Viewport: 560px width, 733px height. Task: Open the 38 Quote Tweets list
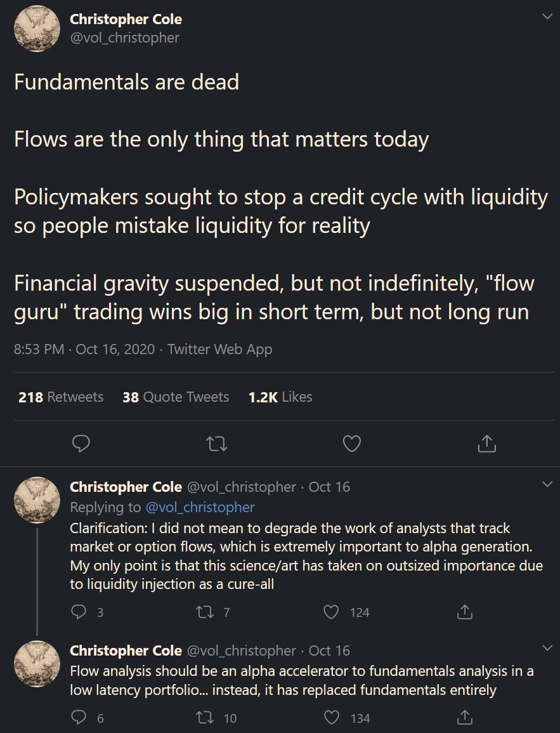(x=176, y=397)
